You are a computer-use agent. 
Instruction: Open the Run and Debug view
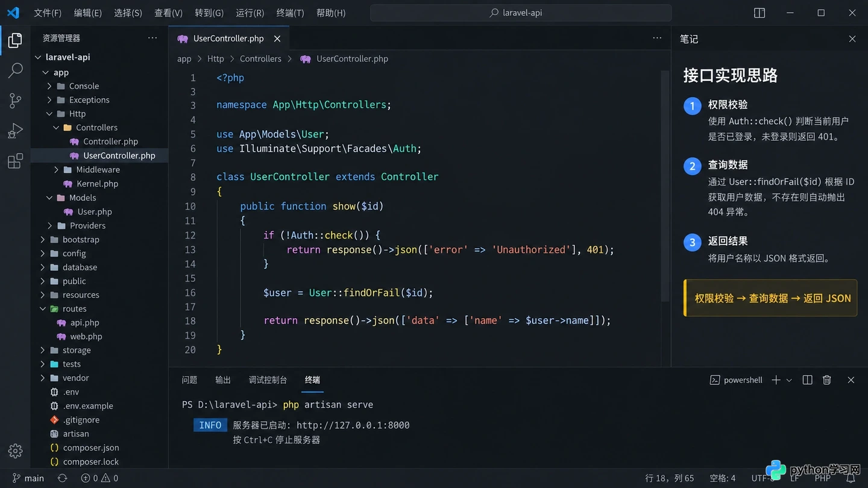pos(15,131)
